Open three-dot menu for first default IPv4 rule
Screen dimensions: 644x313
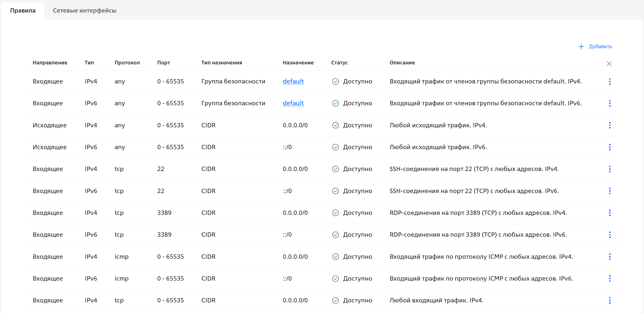click(x=610, y=81)
